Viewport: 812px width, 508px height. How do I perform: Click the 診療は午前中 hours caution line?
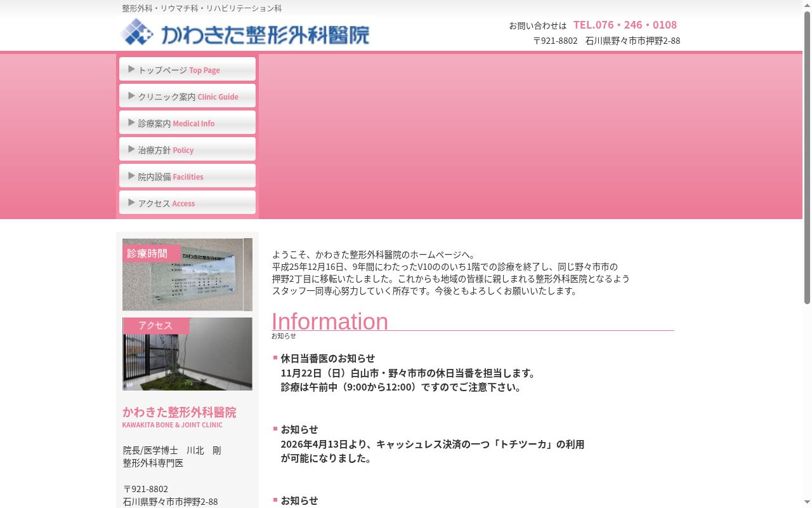403,387
